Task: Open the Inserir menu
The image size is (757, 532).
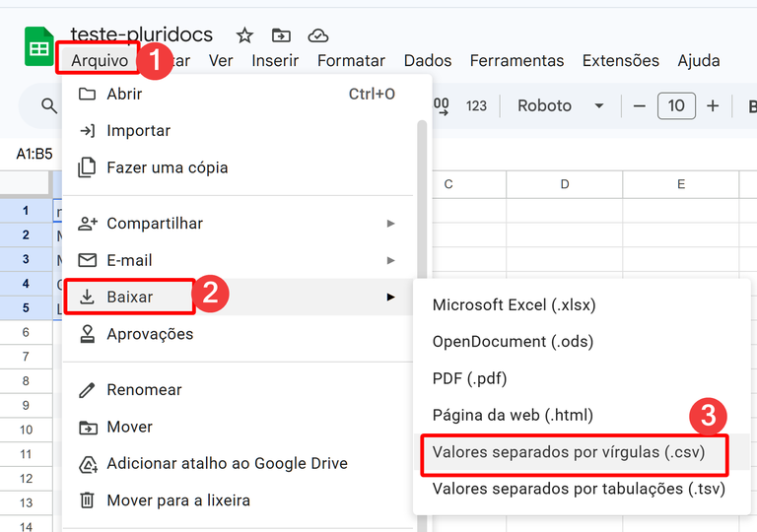Action: 275,60
